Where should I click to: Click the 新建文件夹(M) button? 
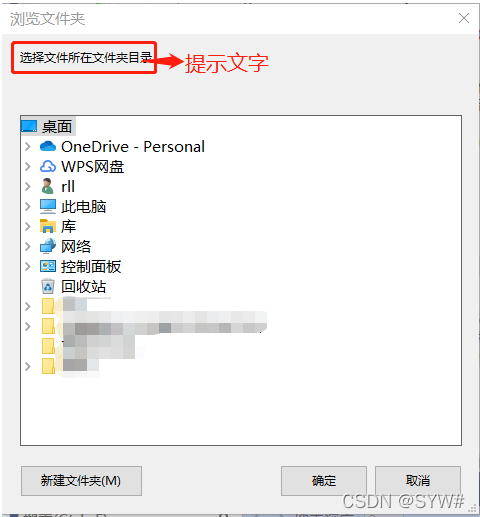[x=81, y=481]
